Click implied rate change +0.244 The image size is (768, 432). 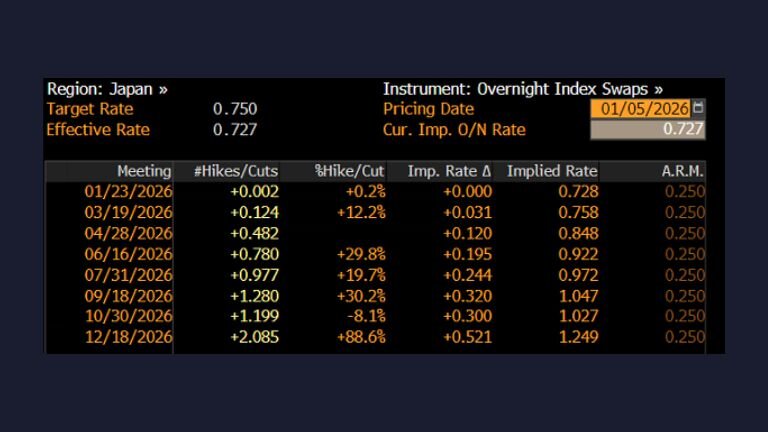coord(468,275)
